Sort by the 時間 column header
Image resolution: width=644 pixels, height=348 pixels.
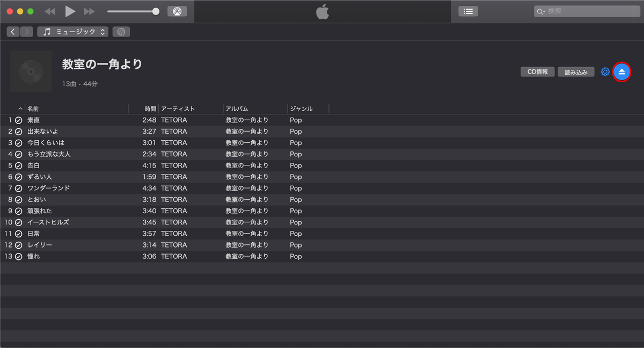[x=150, y=108]
